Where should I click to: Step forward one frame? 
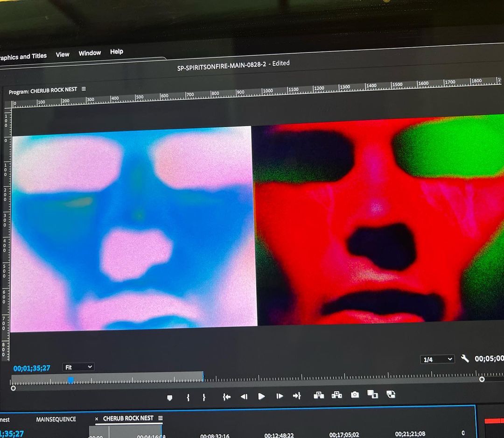[x=280, y=396]
